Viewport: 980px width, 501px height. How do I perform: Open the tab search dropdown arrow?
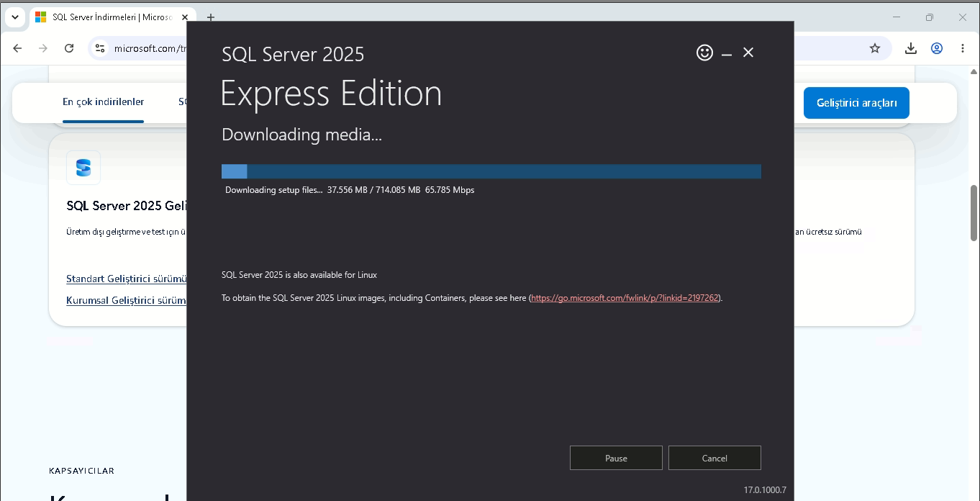click(15, 17)
